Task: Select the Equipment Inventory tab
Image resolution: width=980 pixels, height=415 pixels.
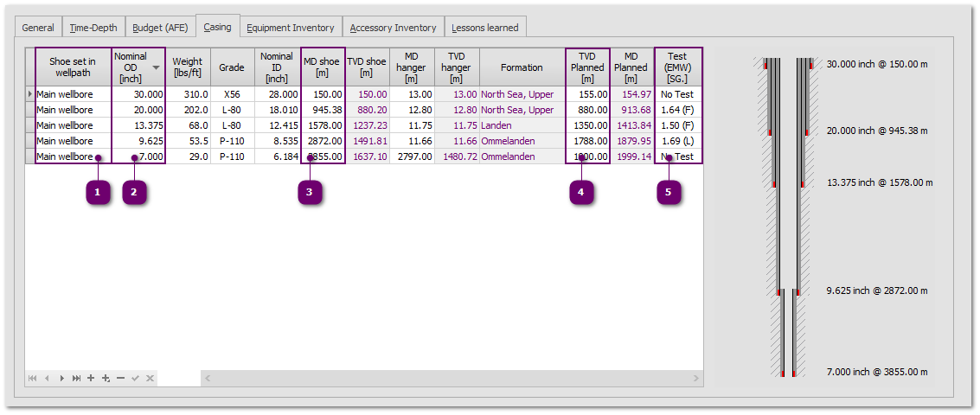Action: tap(290, 28)
